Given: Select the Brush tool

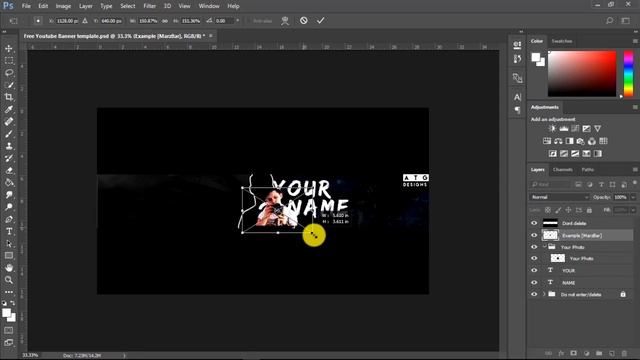Looking at the screenshot, I should (9, 134).
